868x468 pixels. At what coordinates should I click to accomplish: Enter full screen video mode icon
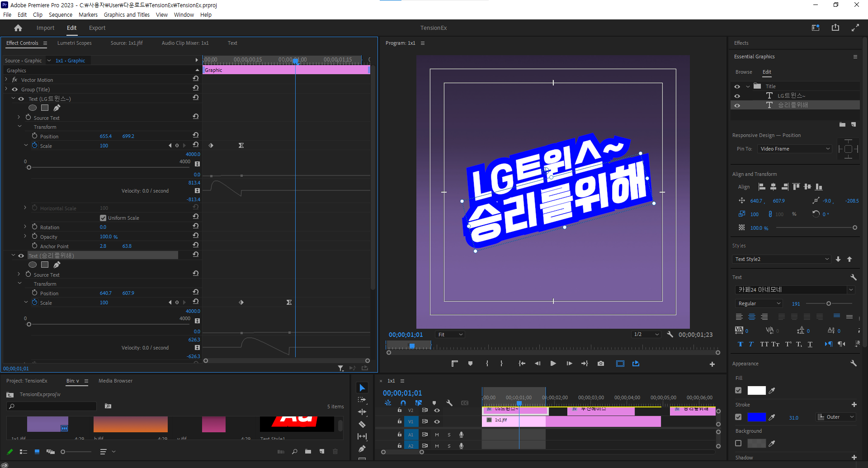855,28
